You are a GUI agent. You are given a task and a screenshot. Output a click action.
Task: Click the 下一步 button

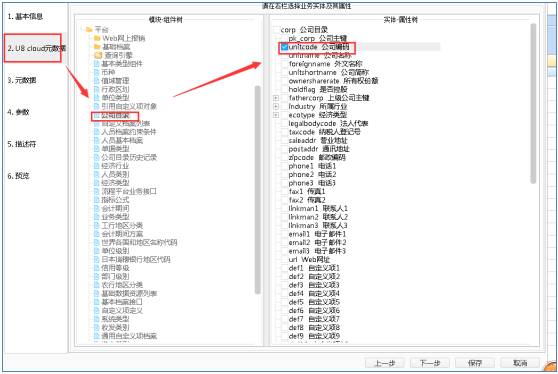(x=430, y=363)
